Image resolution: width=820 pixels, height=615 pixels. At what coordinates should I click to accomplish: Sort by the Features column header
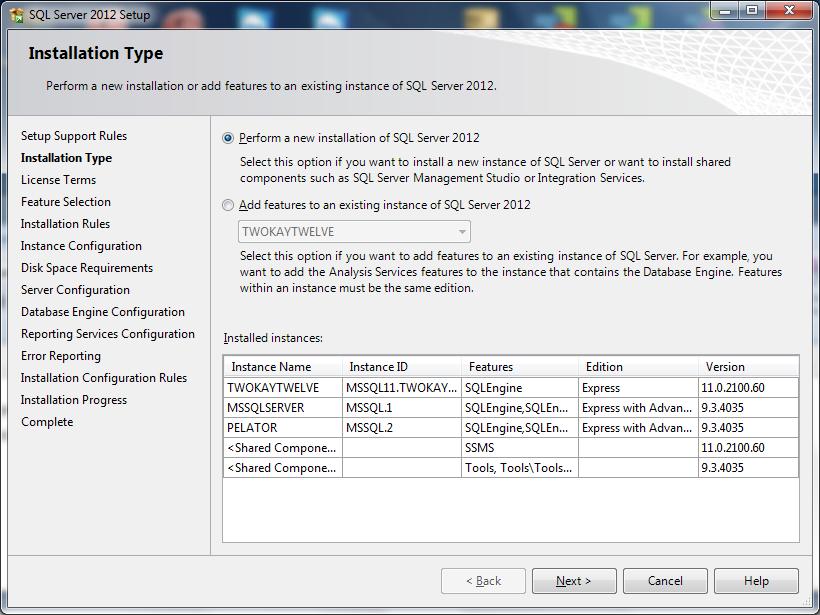[520, 367]
